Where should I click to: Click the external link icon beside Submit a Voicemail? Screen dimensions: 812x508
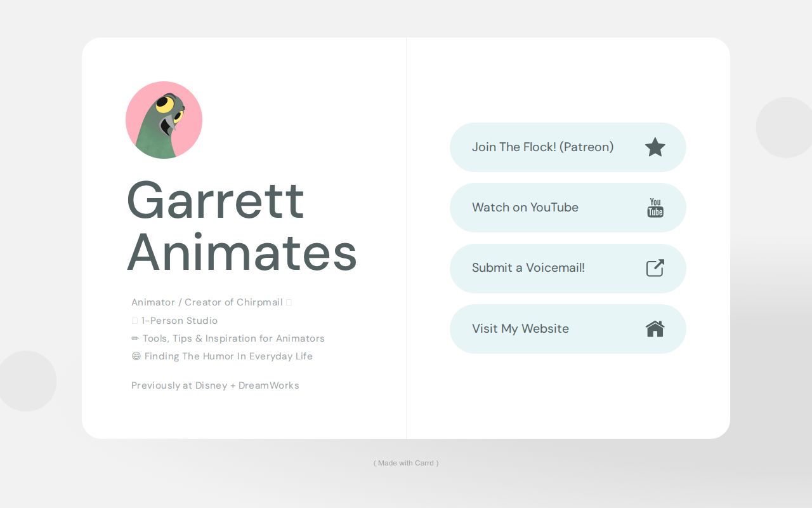coord(655,268)
